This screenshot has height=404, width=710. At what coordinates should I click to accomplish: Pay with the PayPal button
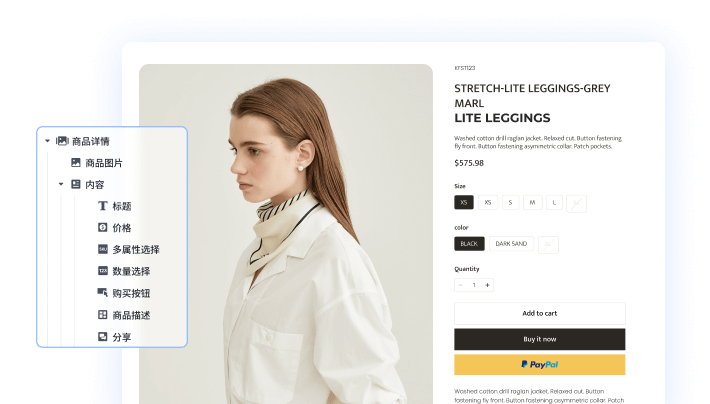point(540,365)
